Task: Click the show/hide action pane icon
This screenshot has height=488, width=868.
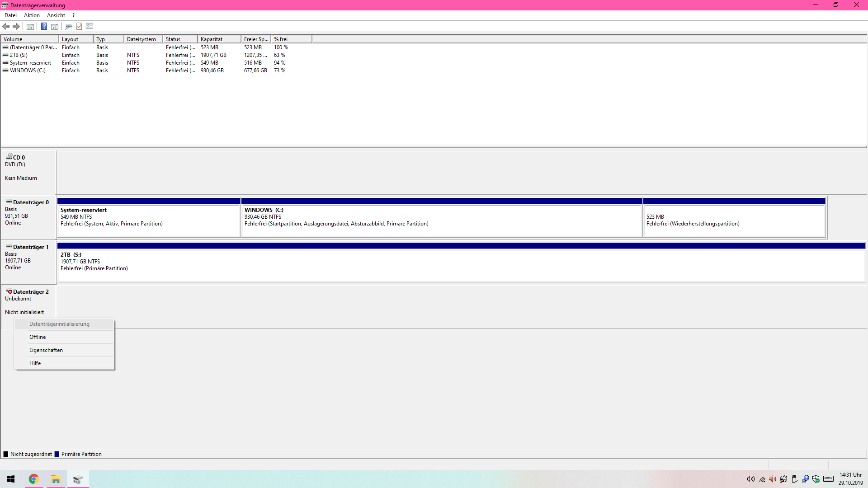Action: [55, 27]
